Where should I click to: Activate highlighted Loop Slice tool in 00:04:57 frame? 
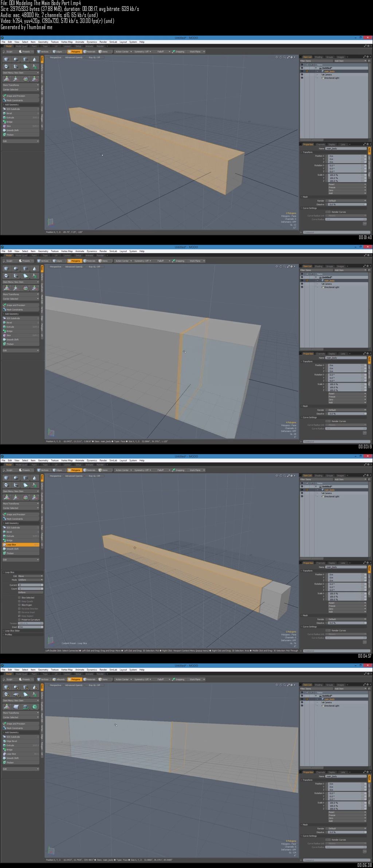coord(21,544)
